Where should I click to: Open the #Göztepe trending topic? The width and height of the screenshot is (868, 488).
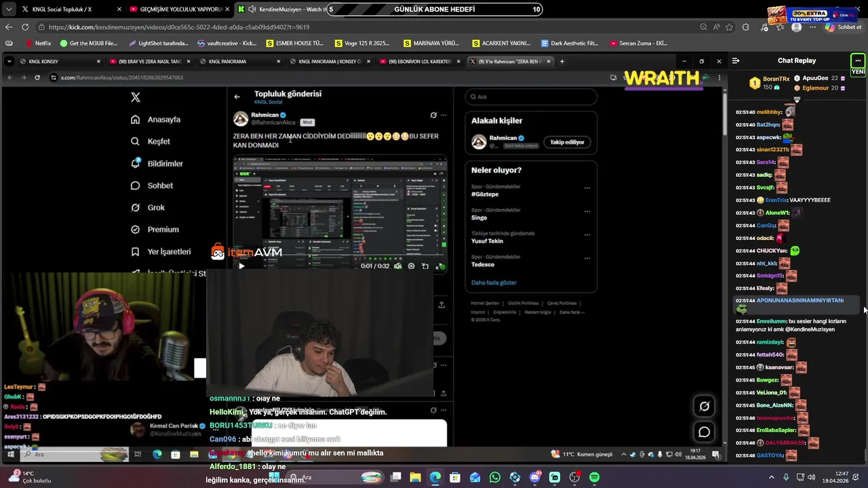(485, 195)
